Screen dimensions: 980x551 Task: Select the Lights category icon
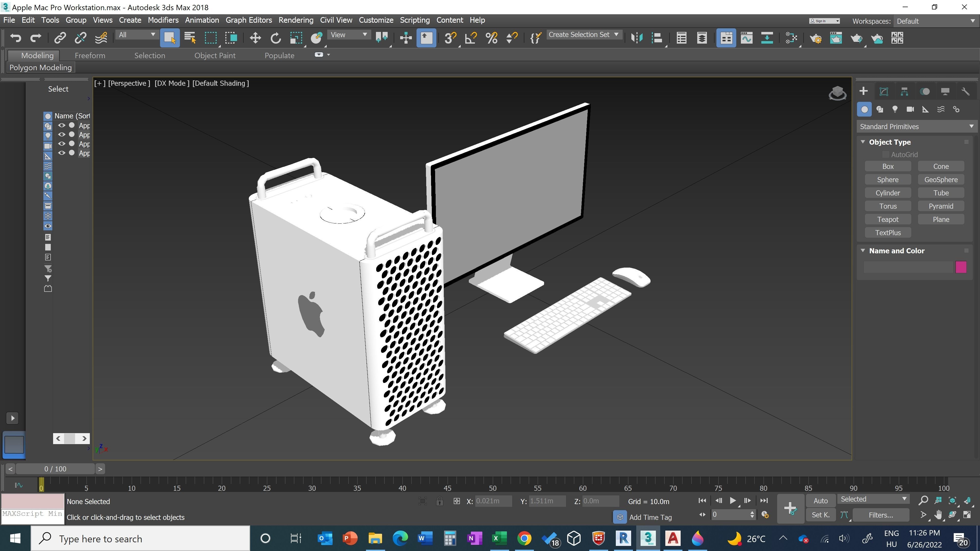coord(895,109)
